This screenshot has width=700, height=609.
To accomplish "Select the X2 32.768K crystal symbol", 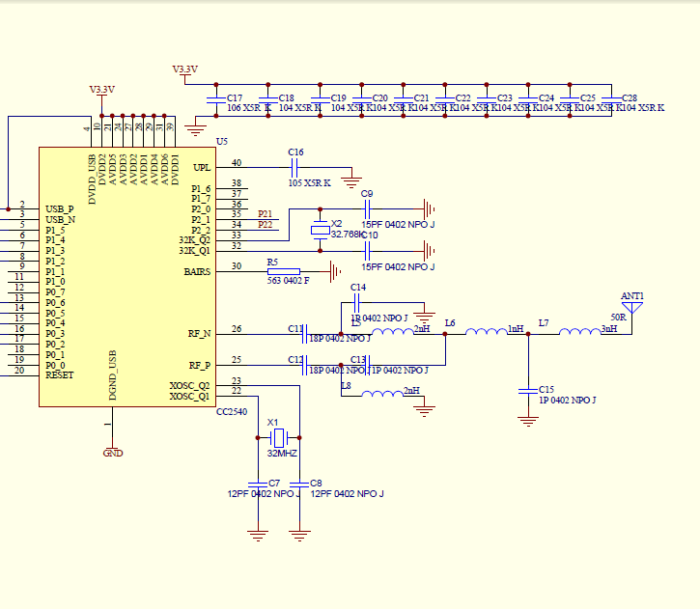I will point(321,231).
